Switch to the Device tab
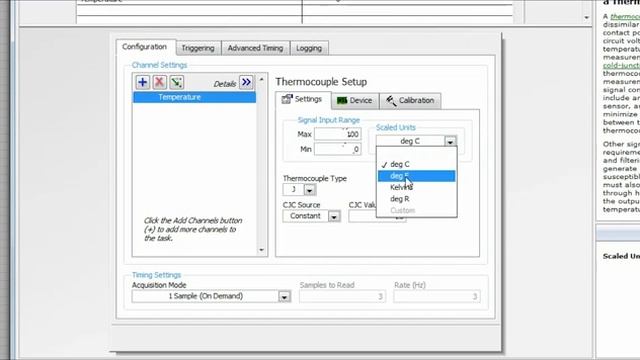This screenshot has width=640, height=360. click(354, 101)
